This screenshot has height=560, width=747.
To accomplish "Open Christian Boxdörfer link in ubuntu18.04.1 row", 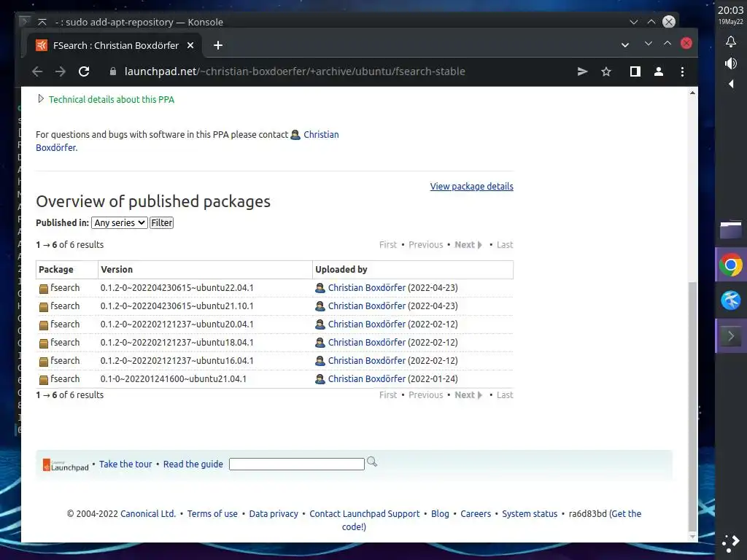I will click(x=366, y=343).
